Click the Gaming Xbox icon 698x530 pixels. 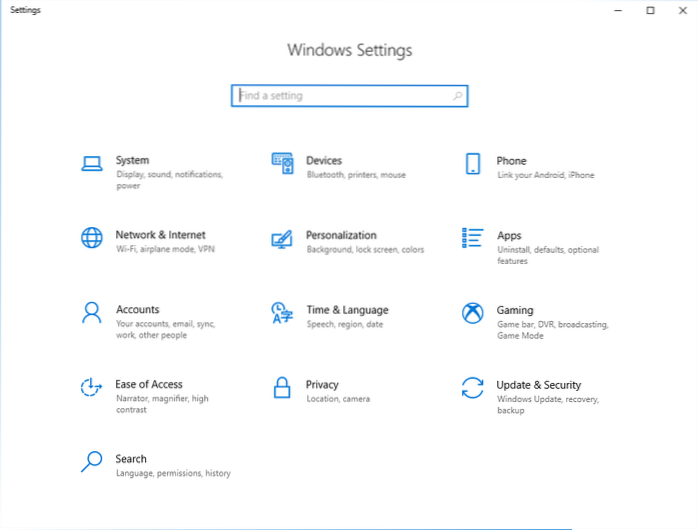pyautogui.click(x=473, y=313)
